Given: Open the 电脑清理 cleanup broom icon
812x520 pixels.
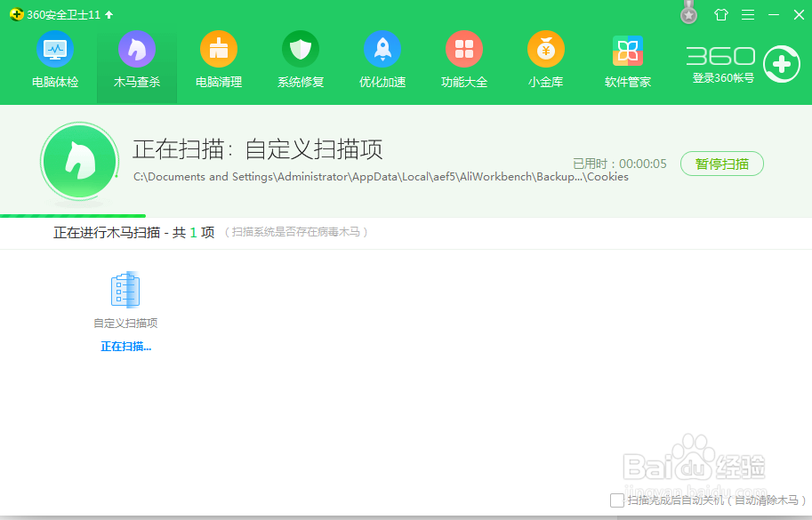Looking at the screenshot, I should (219, 49).
